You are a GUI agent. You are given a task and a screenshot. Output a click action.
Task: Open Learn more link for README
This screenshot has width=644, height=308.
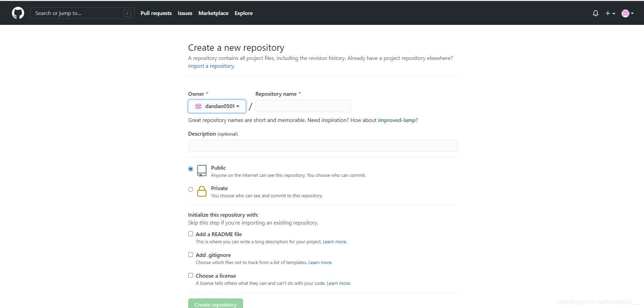tap(335, 242)
